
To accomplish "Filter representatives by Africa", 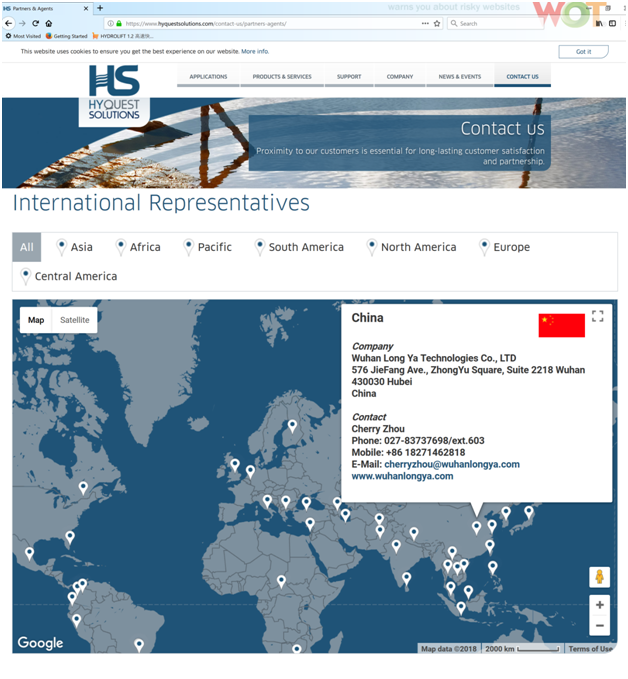I will coord(138,247).
